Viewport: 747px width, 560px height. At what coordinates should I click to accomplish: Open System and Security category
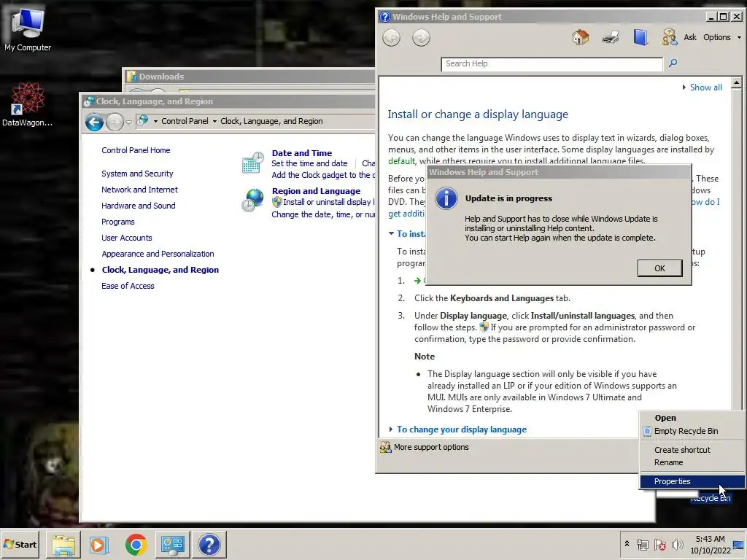[x=137, y=174]
